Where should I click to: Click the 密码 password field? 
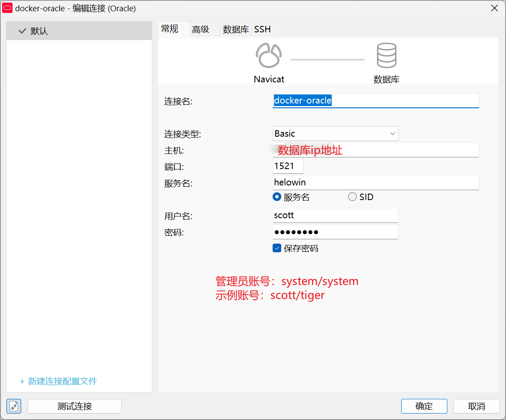coord(335,232)
